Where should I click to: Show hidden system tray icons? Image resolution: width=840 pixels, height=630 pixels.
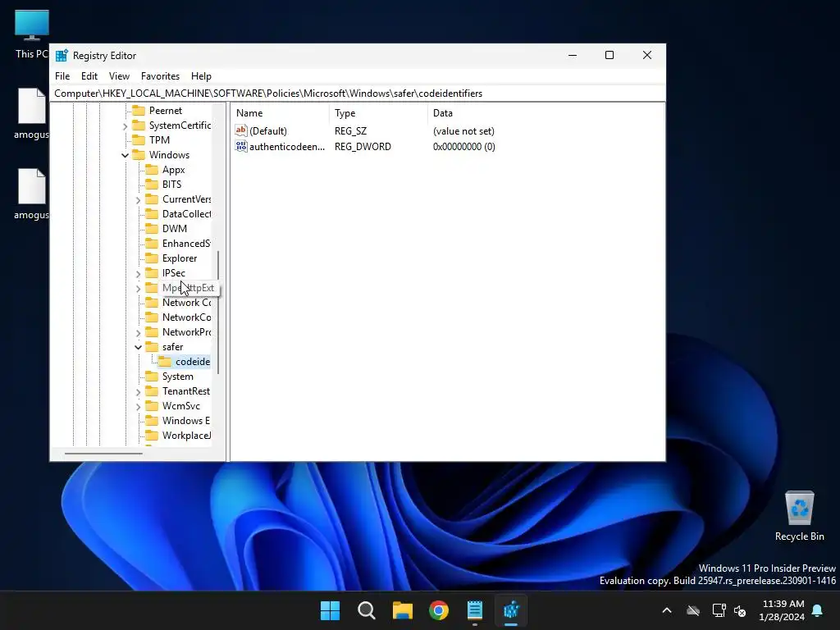[x=667, y=610]
